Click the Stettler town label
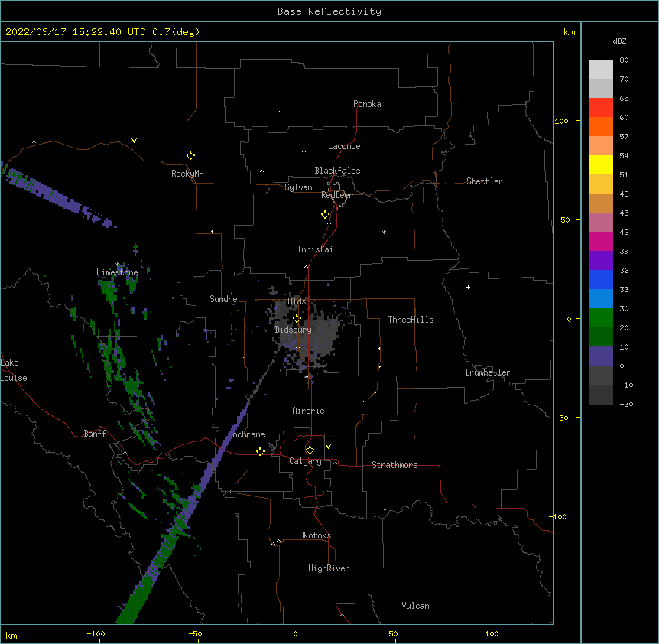 point(485,181)
